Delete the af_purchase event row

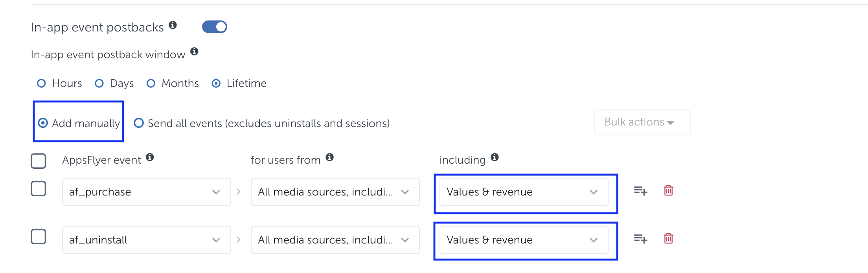tap(668, 191)
